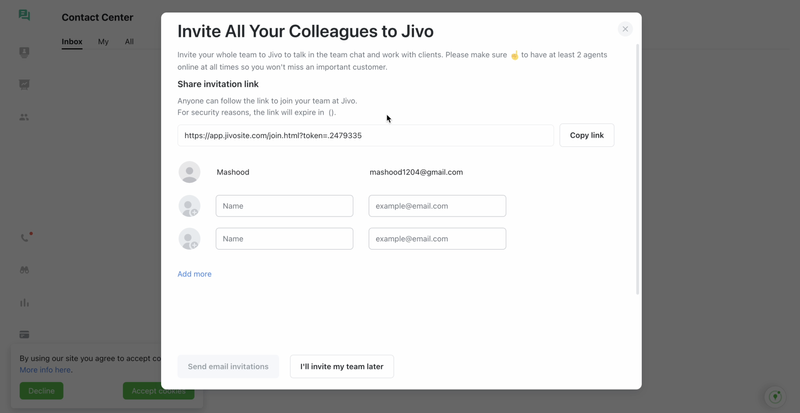
Task: Click the first Name input field
Action: [284, 206]
